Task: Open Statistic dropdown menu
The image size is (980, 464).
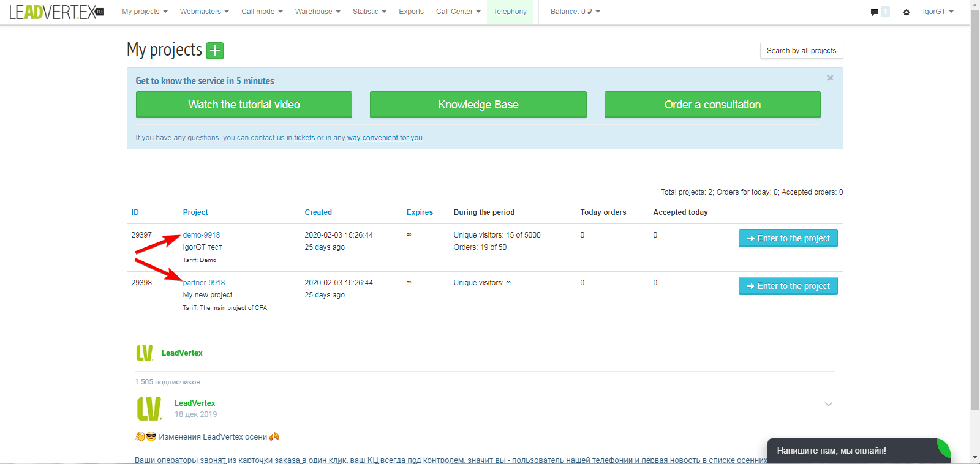Action: pyautogui.click(x=369, y=12)
